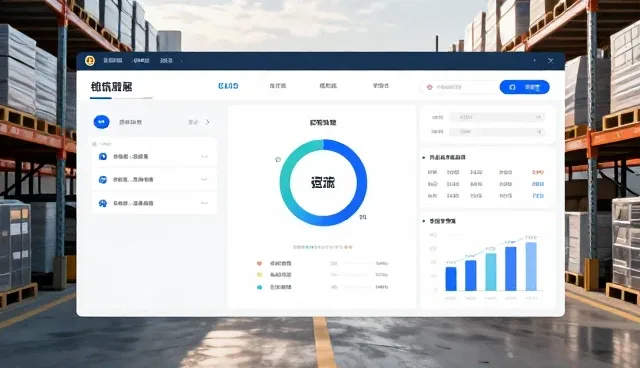Open the right chevron on the blue badge row
Image resolution: width=640 pixels, height=368 pixels.
pyautogui.click(x=207, y=122)
